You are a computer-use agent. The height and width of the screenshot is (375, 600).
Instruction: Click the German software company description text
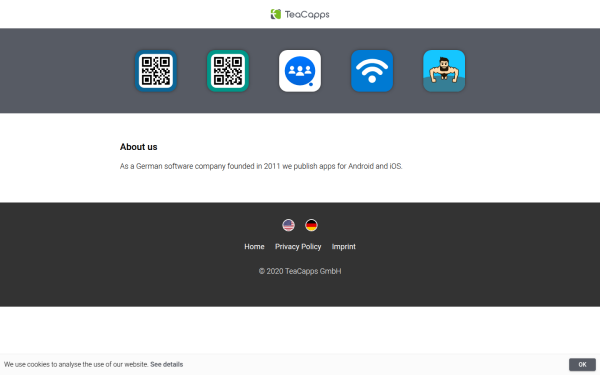(261, 166)
